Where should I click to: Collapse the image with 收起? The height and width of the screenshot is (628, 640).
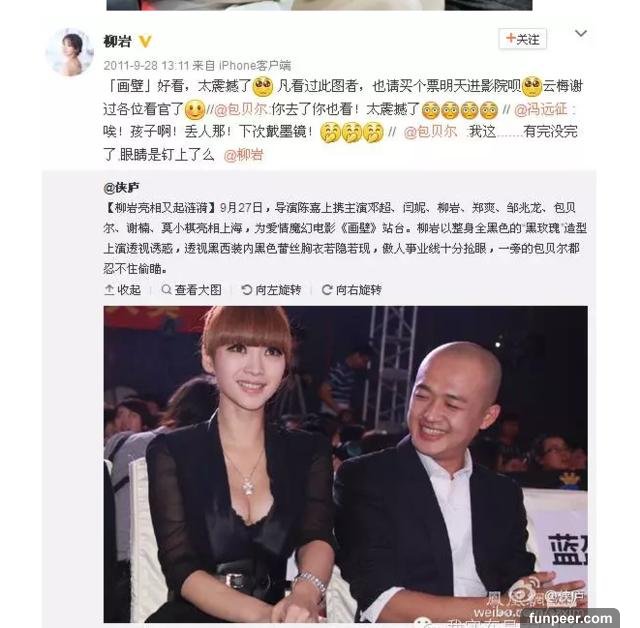tap(123, 290)
